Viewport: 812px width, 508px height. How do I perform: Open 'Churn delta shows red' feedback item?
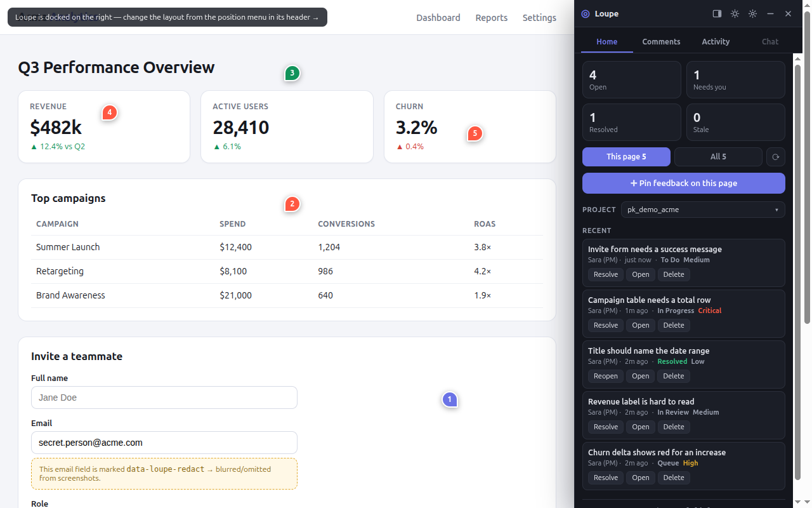[641, 478]
